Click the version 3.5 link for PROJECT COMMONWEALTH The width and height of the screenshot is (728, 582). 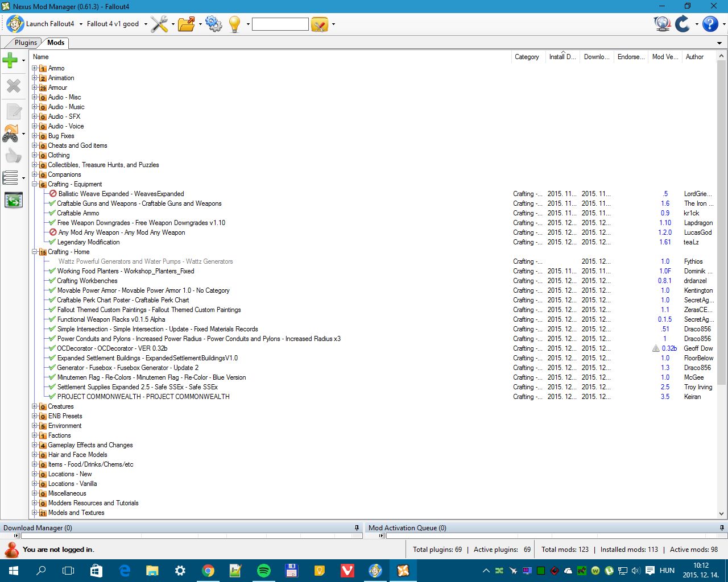pyautogui.click(x=665, y=397)
